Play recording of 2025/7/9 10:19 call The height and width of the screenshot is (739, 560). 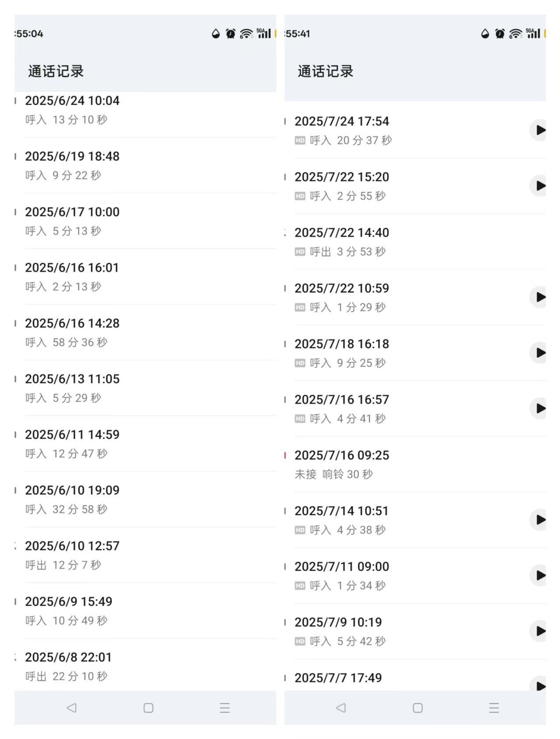click(539, 631)
